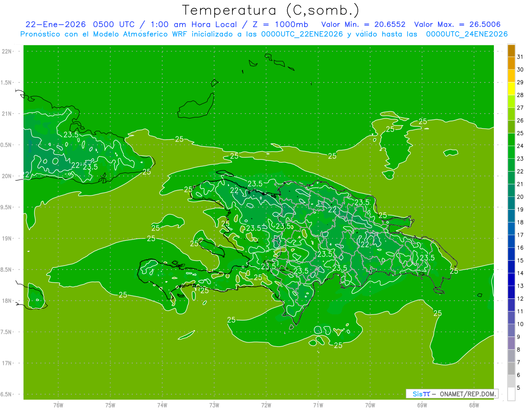This screenshot has height=411, width=532.
Task: Click the "18N" latitude axis label
Action: point(8,301)
